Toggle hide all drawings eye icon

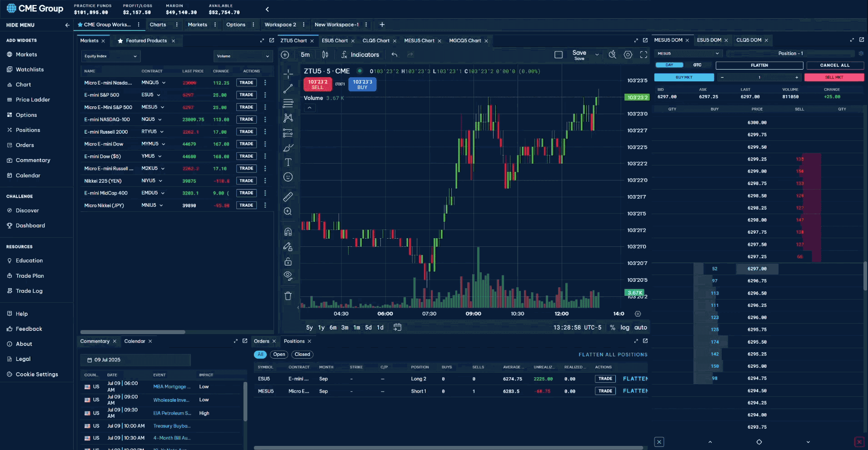click(x=288, y=275)
